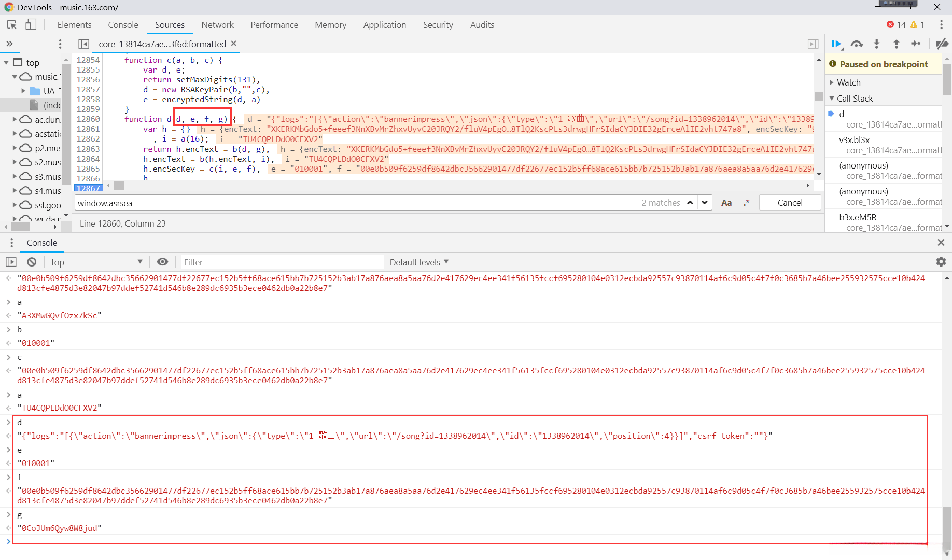
Task: Show the console sidebar
Action: point(11,262)
